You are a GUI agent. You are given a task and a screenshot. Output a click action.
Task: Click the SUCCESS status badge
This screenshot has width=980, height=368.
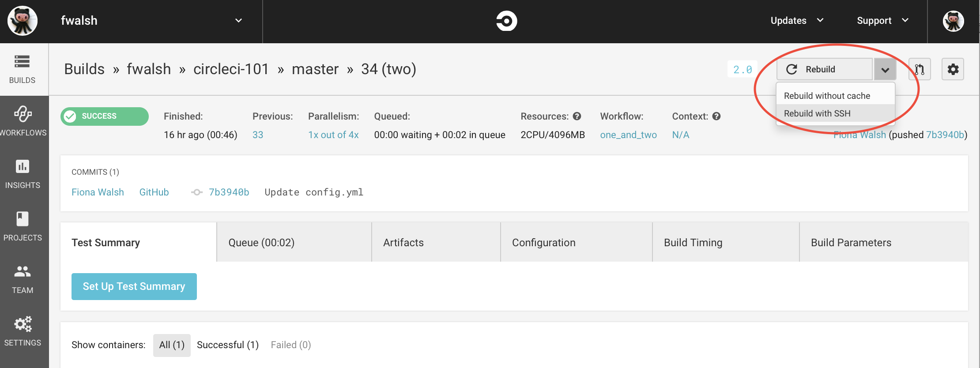point(105,116)
